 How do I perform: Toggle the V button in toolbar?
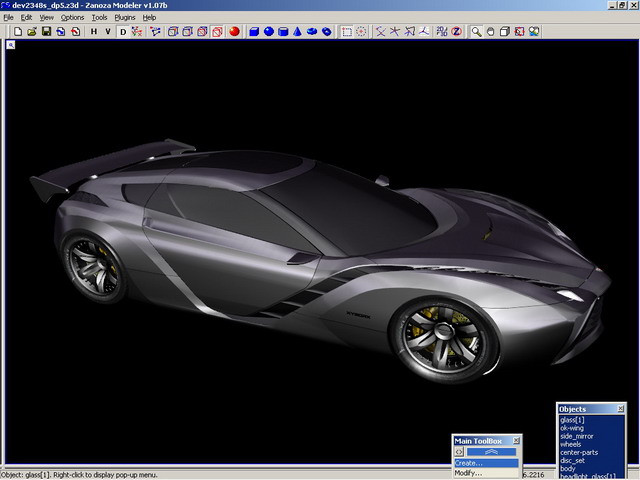(108, 31)
